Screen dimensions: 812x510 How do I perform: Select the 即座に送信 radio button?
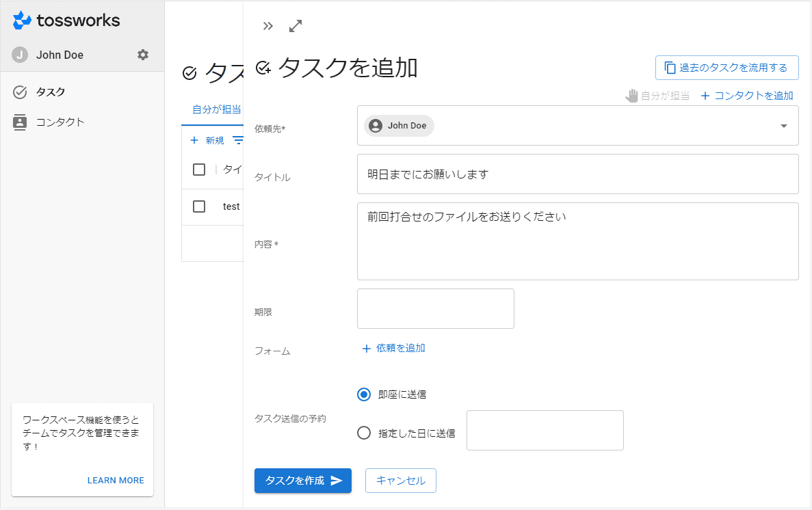(364, 394)
